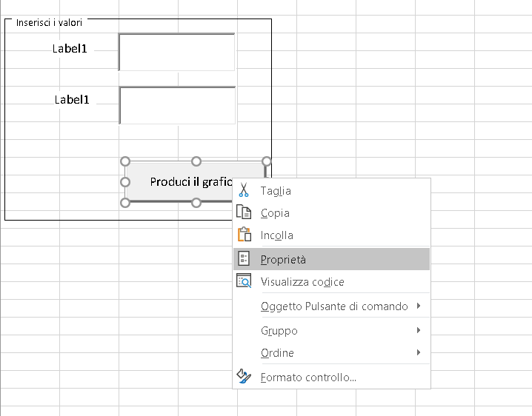Select the lower Label1 label
The width and height of the screenshot is (532, 416).
click(x=72, y=100)
